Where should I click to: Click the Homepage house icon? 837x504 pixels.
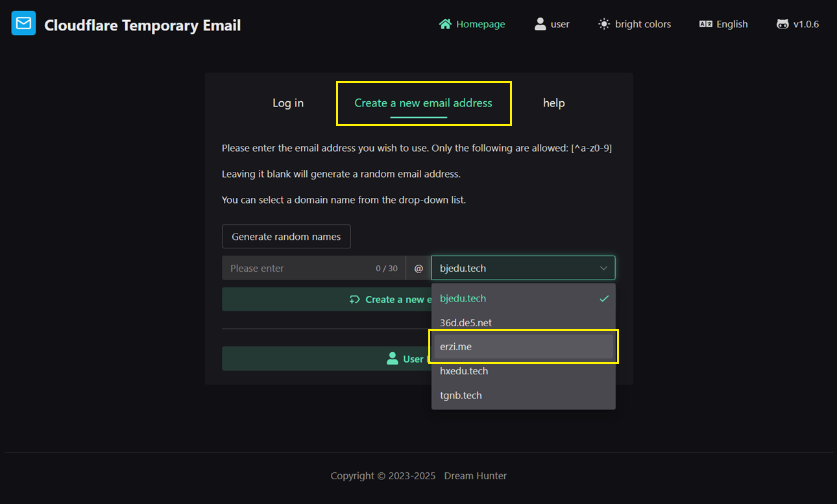pyautogui.click(x=445, y=24)
